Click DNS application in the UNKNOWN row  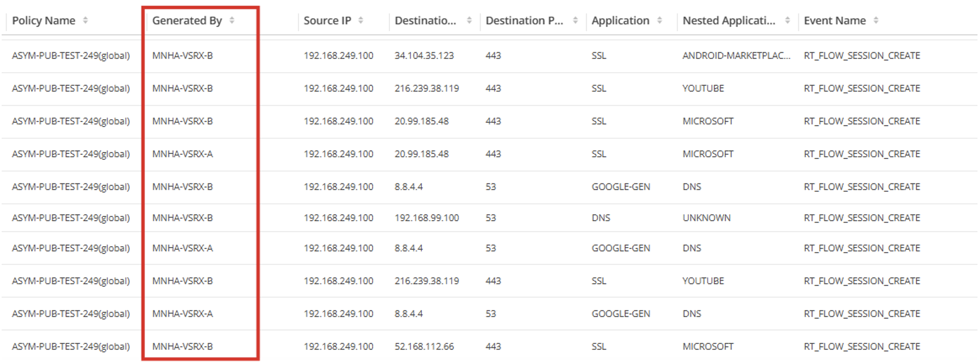601,218
